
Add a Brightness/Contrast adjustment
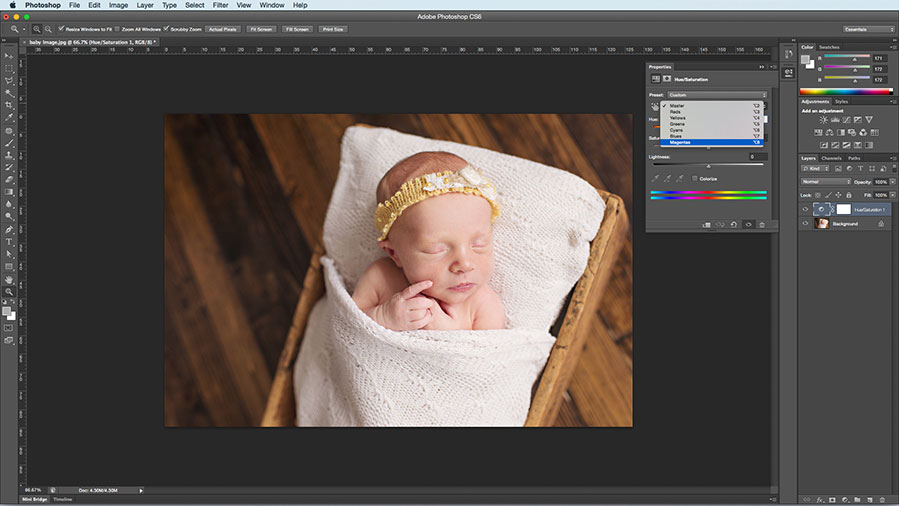(823, 120)
